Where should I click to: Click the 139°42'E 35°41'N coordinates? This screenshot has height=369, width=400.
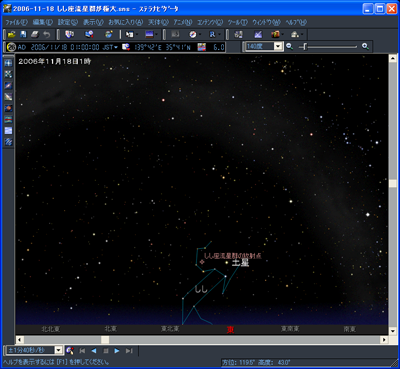pos(162,47)
